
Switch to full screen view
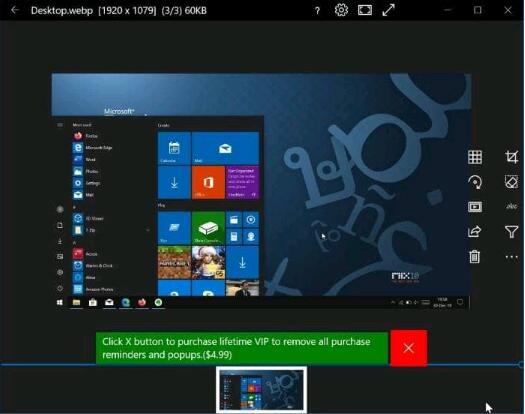[x=365, y=10]
